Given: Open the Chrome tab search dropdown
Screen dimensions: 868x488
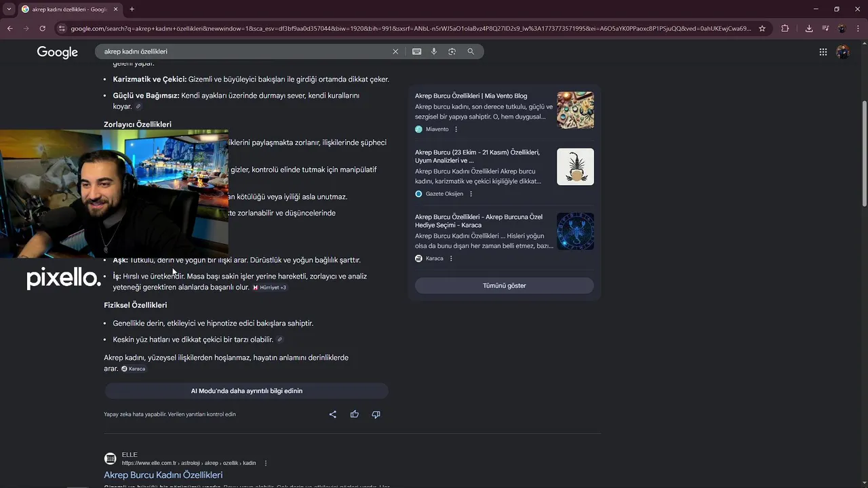Looking at the screenshot, I should (x=9, y=9).
